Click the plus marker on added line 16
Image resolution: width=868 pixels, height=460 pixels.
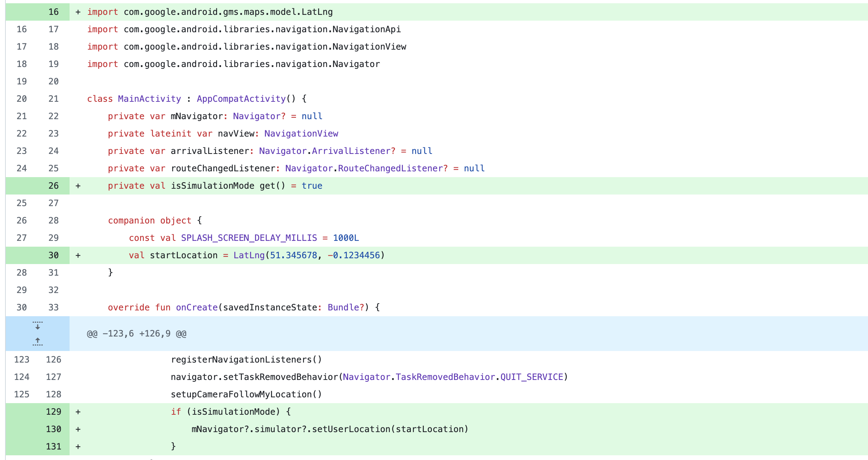click(x=78, y=12)
